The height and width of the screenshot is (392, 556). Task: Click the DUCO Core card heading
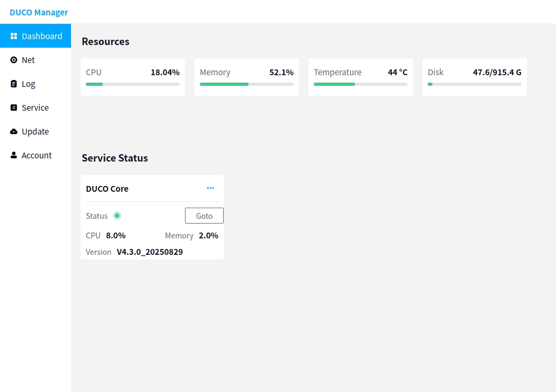click(107, 189)
